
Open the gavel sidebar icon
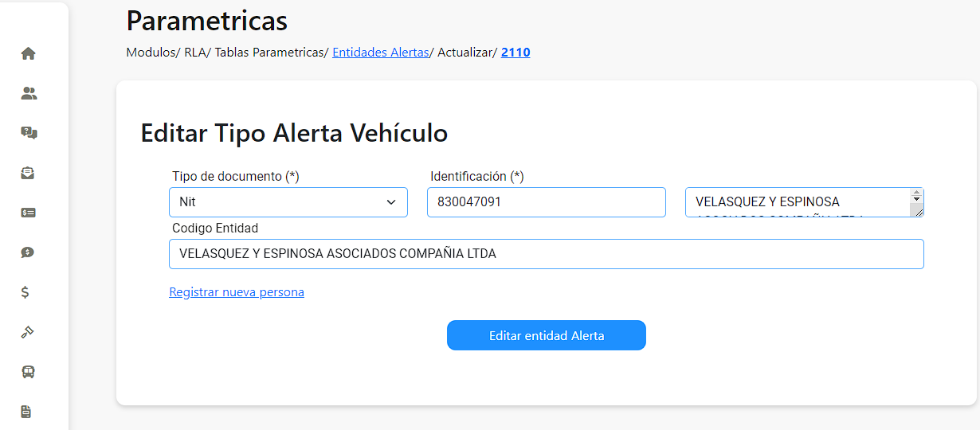tap(28, 332)
